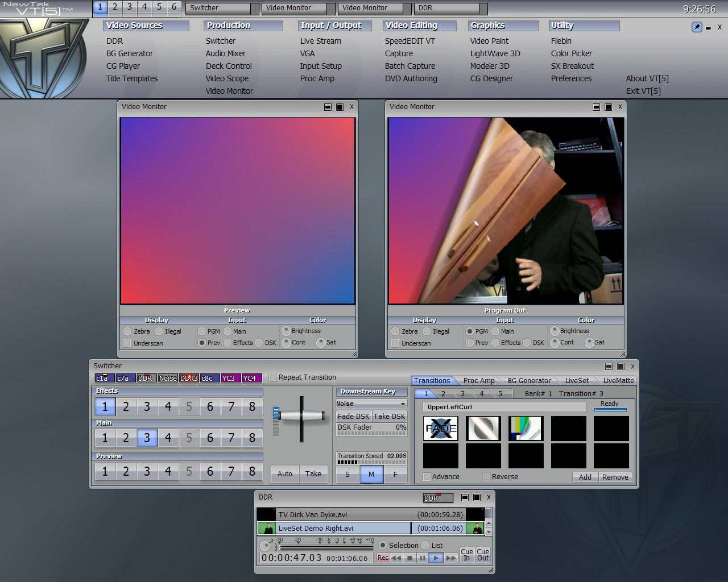The width and height of the screenshot is (728, 582).
Task: Open LightWave 3D from Graphics menu
Action: [x=495, y=53]
